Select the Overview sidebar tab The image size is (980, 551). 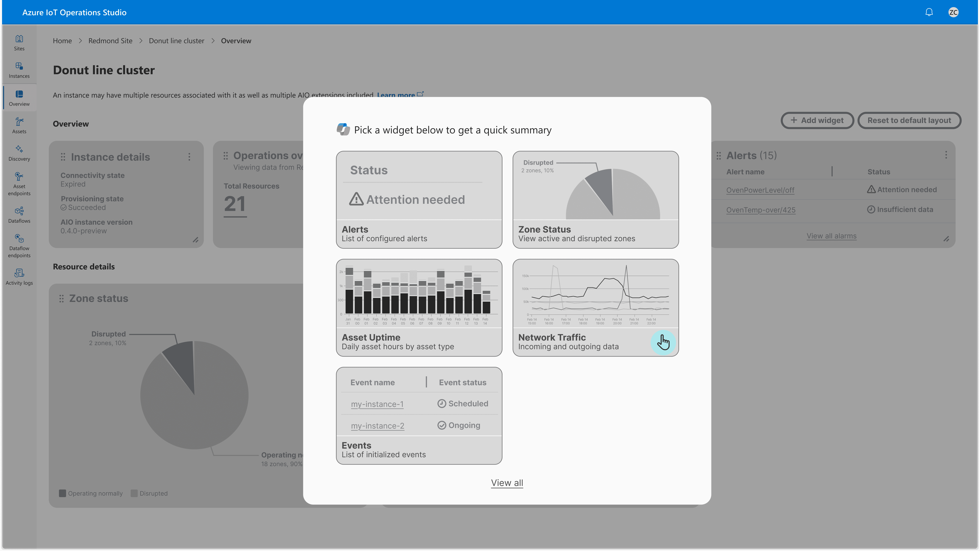click(x=19, y=98)
